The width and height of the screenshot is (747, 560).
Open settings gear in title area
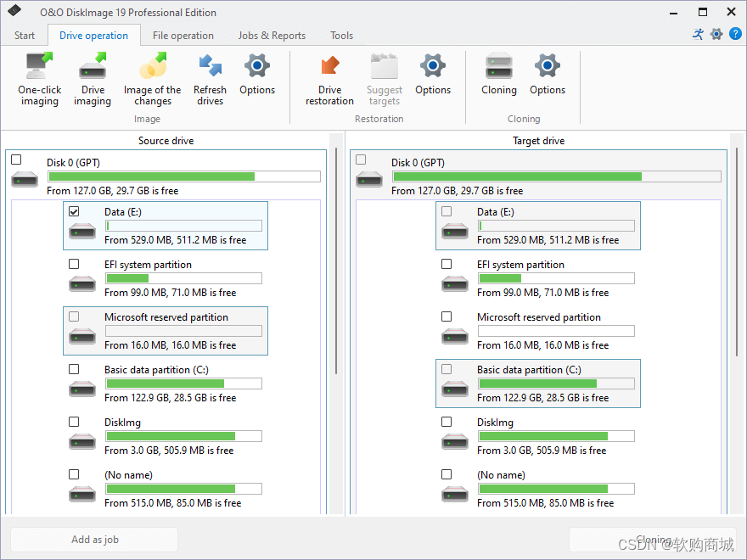716,34
